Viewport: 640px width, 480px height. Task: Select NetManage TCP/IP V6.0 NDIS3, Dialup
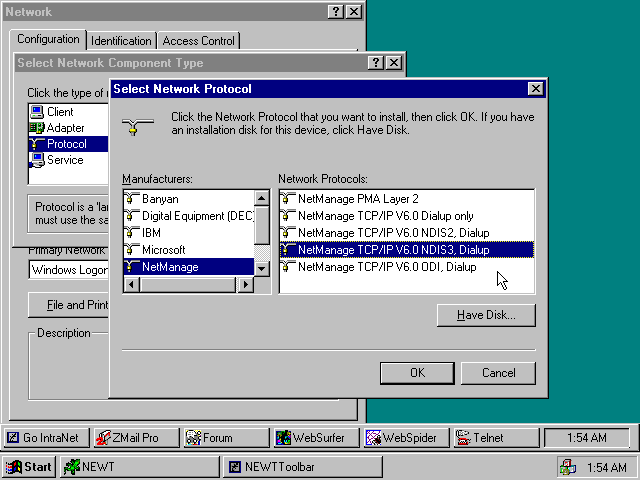(x=407, y=249)
